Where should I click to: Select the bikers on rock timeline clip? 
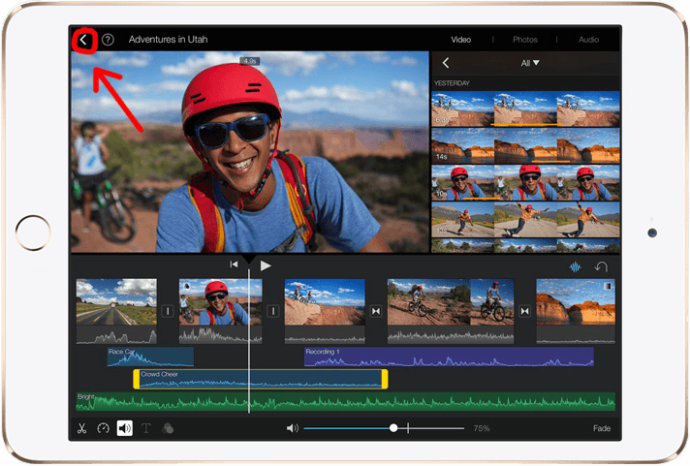325,311
